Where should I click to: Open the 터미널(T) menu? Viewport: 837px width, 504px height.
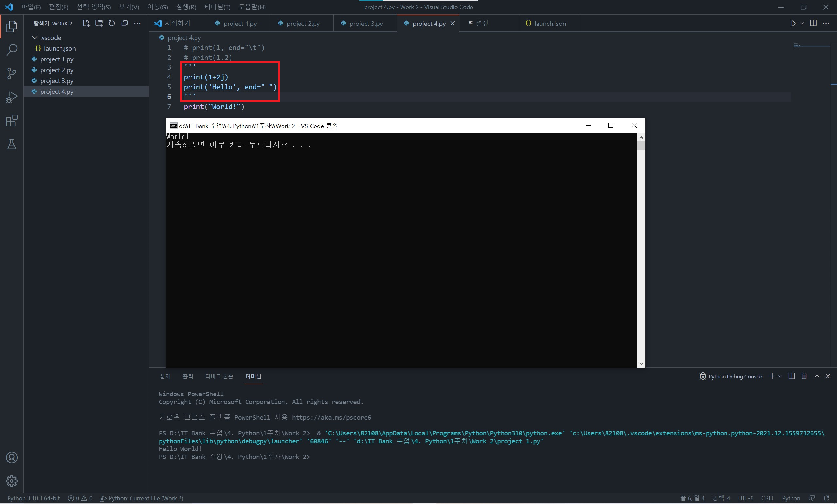(x=217, y=7)
